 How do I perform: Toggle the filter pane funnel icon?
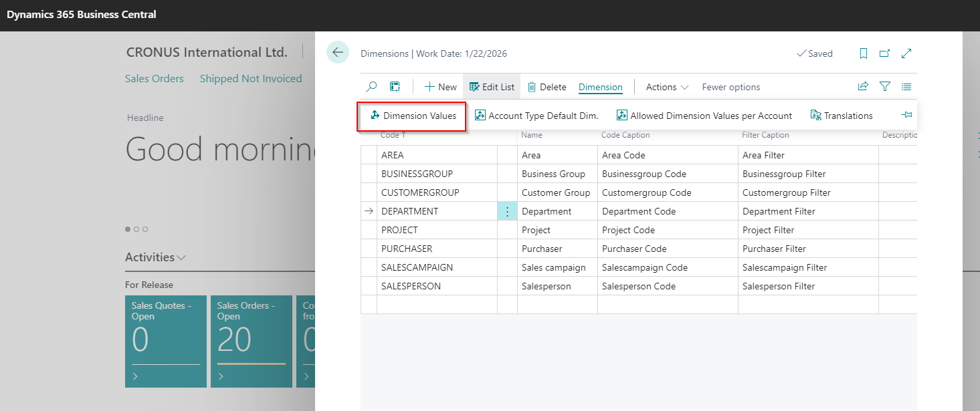[x=885, y=86]
